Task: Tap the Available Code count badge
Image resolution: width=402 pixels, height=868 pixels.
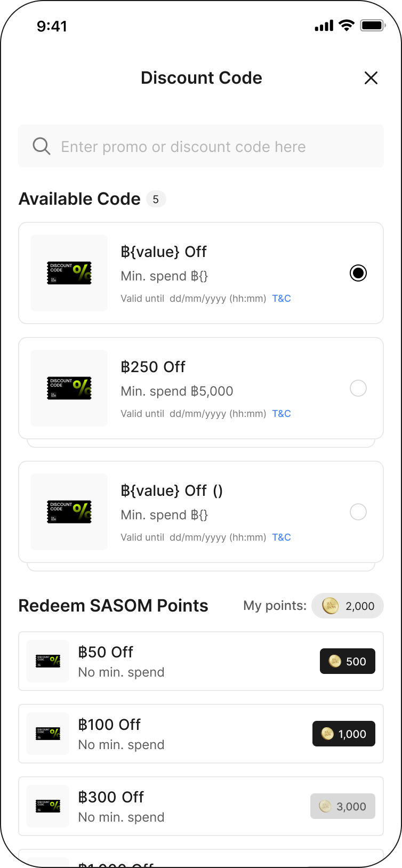Action: [x=156, y=199]
